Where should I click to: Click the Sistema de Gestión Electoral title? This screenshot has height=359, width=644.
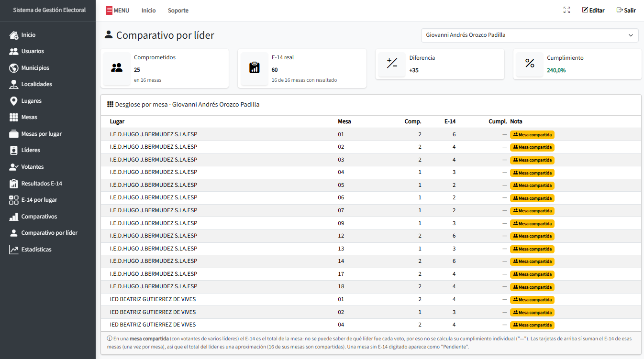[49, 10]
